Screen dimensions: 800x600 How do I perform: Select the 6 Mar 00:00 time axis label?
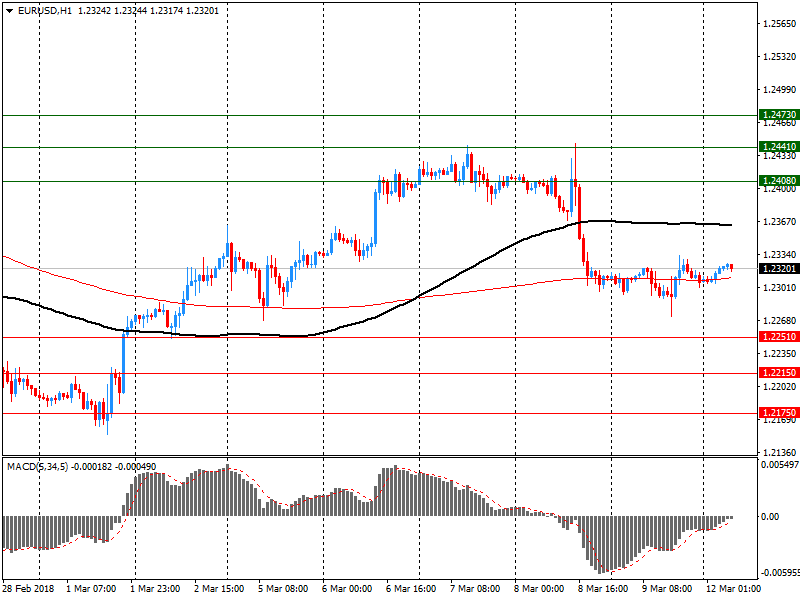(347, 589)
